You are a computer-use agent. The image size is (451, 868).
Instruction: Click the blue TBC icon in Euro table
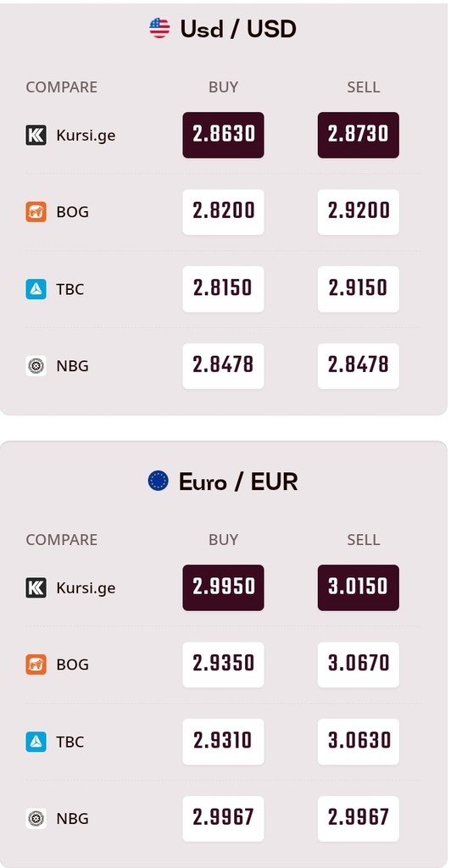[36, 741]
